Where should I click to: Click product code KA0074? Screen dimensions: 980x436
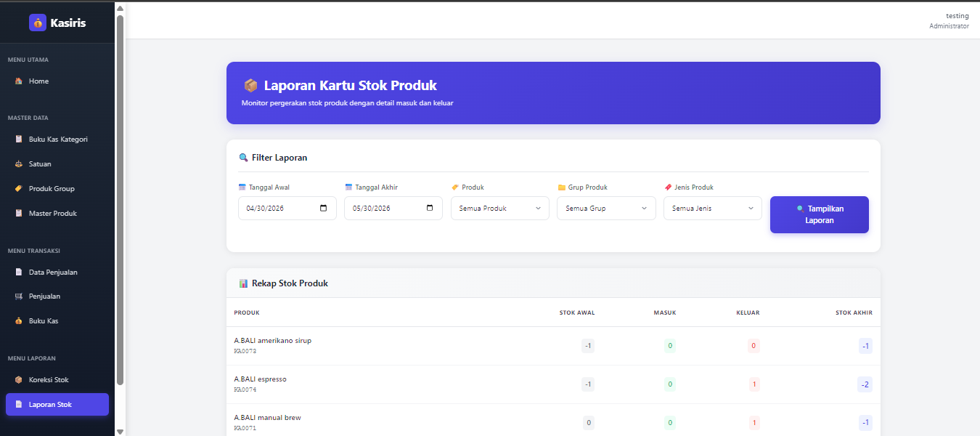click(x=245, y=390)
